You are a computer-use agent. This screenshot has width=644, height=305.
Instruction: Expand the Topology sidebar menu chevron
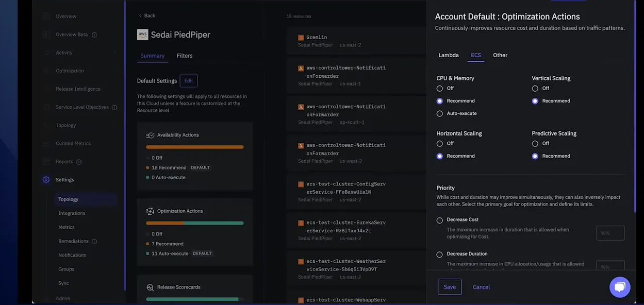(x=114, y=125)
